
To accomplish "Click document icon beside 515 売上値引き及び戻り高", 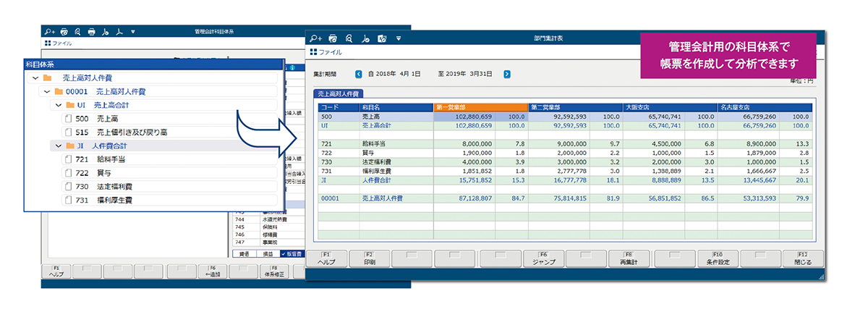I will click(69, 132).
